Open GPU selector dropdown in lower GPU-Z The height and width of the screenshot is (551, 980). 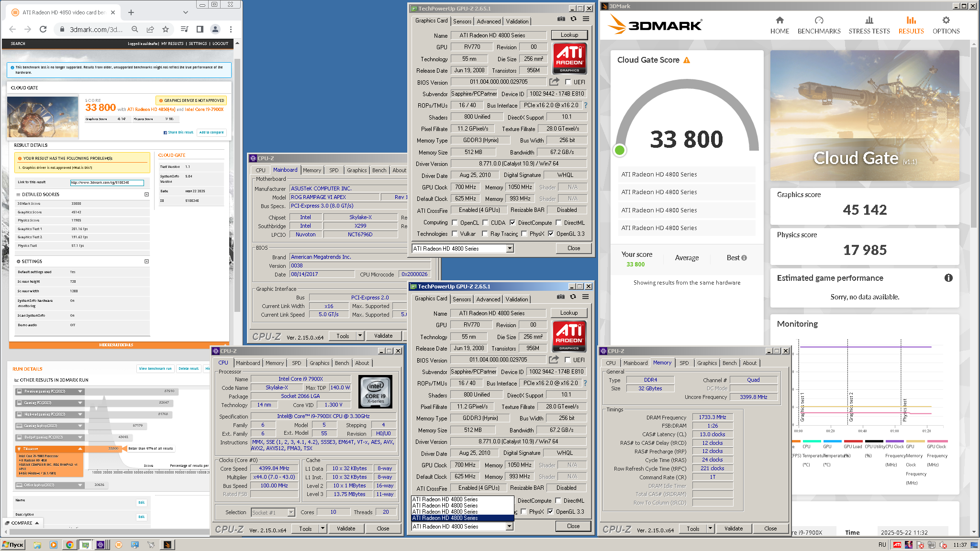[509, 526]
